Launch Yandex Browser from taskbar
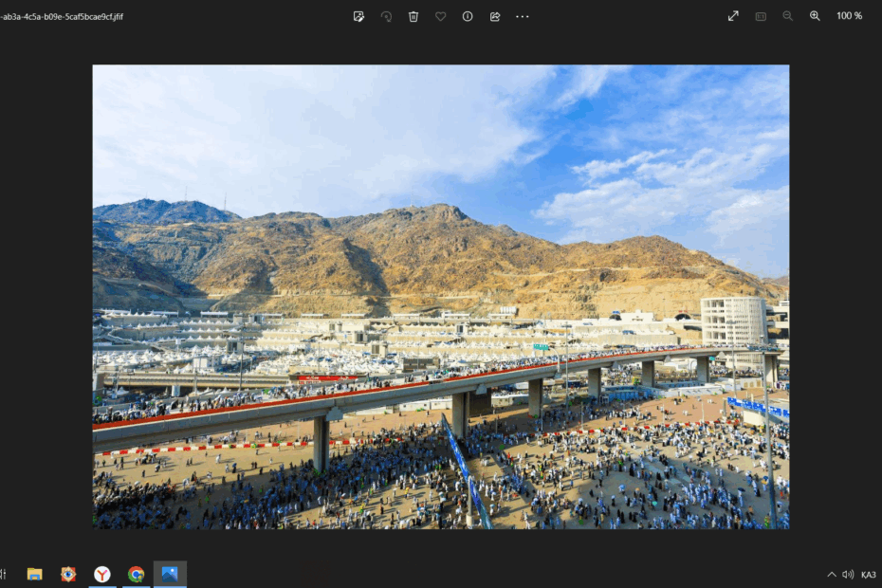882x588 pixels. click(x=101, y=574)
